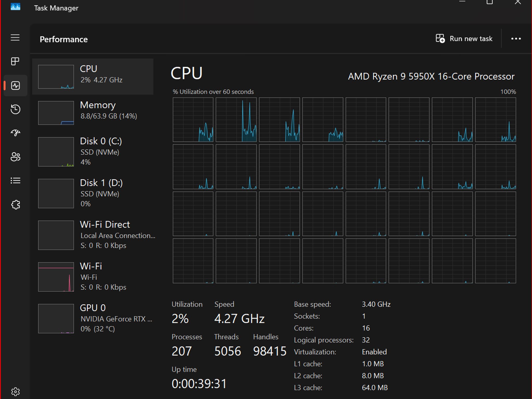The width and height of the screenshot is (532, 399).
Task: Open the Startup apps page icon
Action: pos(15,133)
